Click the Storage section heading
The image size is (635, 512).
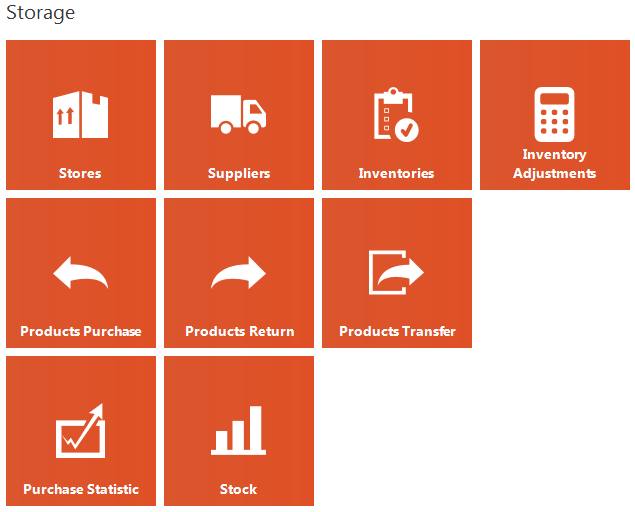[x=40, y=14]
